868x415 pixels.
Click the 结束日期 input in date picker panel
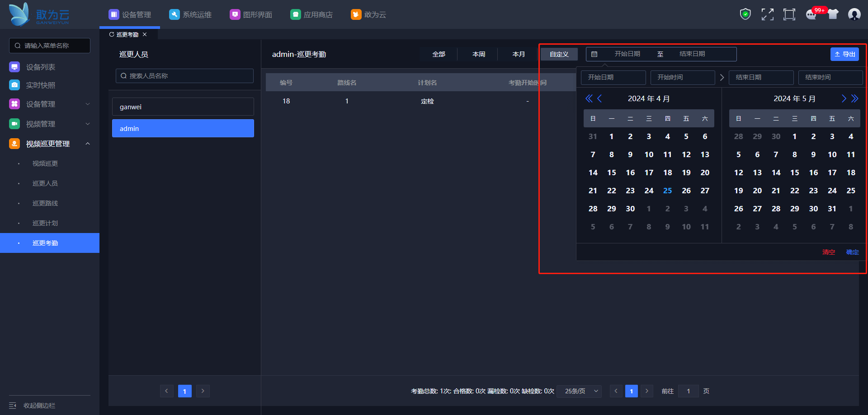pyautogui.click(x=761, y=78)
